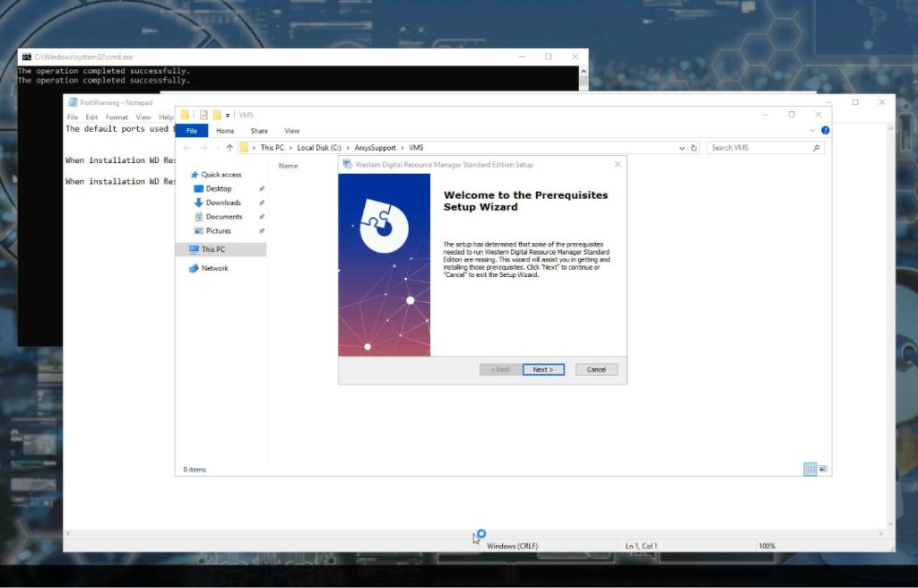
Task: Open Notepad Edit menu
Action: coord(92,117)
